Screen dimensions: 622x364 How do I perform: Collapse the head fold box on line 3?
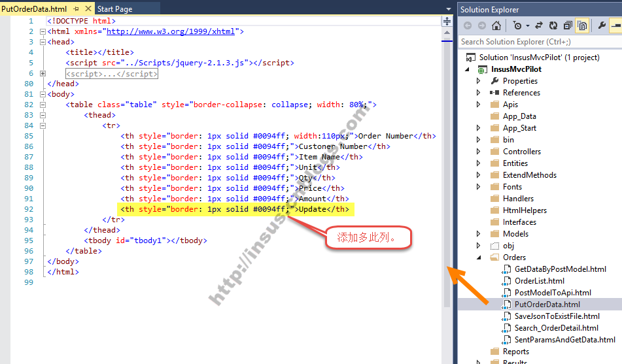click(43, 42)
